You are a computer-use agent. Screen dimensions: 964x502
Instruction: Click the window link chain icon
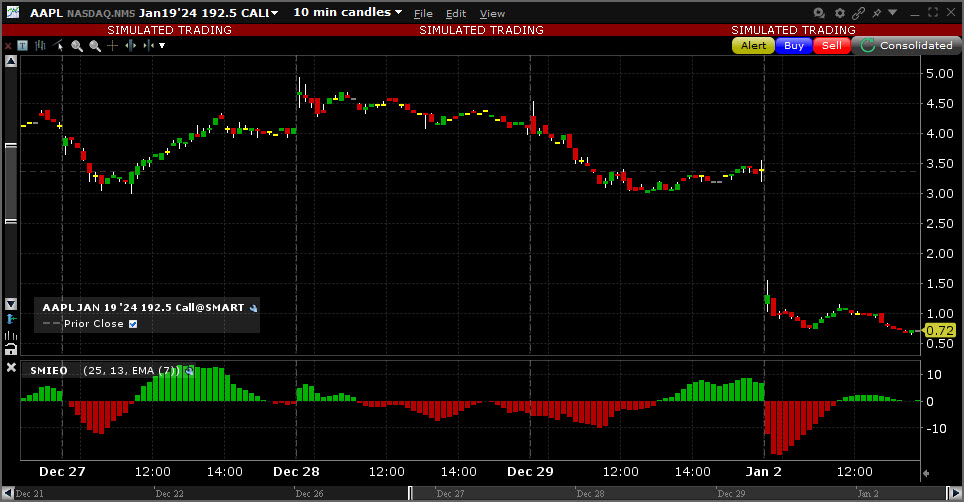[x=858, y=13]
